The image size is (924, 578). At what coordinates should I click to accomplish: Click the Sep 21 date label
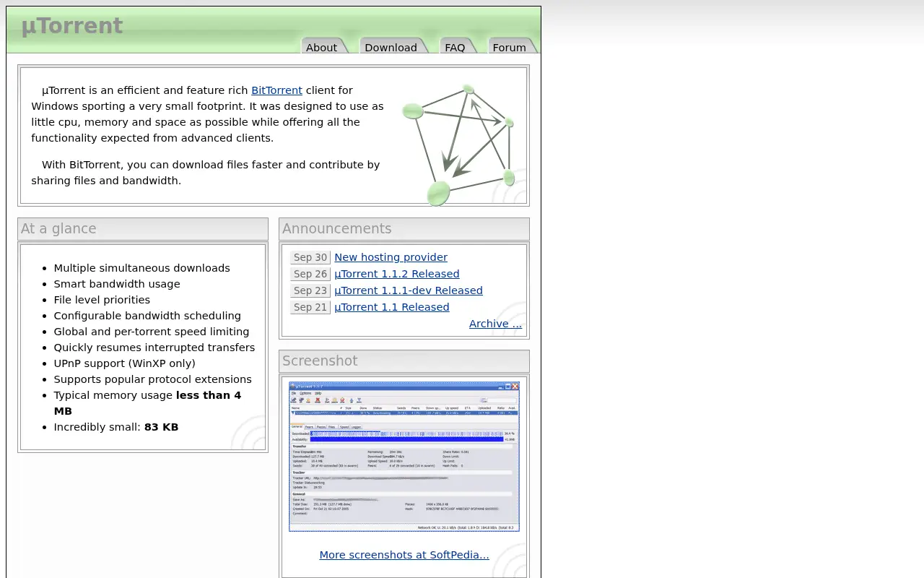pyautogui.click(x=310, y=307)
